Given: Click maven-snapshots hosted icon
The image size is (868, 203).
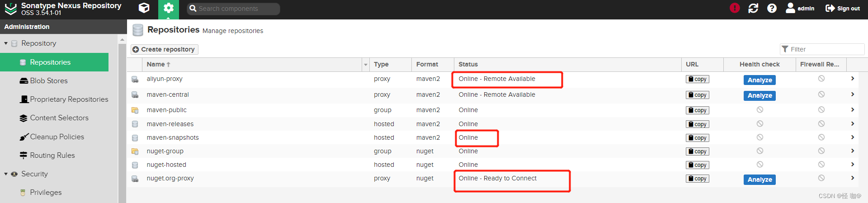Looking at the screenshot, I should [x=135, y=138].
